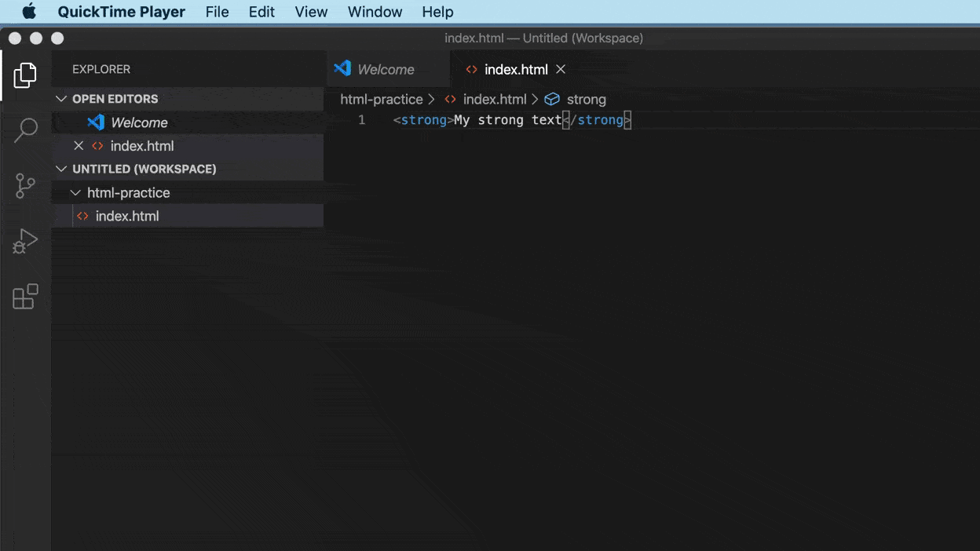Open the Window menu
This screenshot has height=551, width=980.
coord(375,12)
